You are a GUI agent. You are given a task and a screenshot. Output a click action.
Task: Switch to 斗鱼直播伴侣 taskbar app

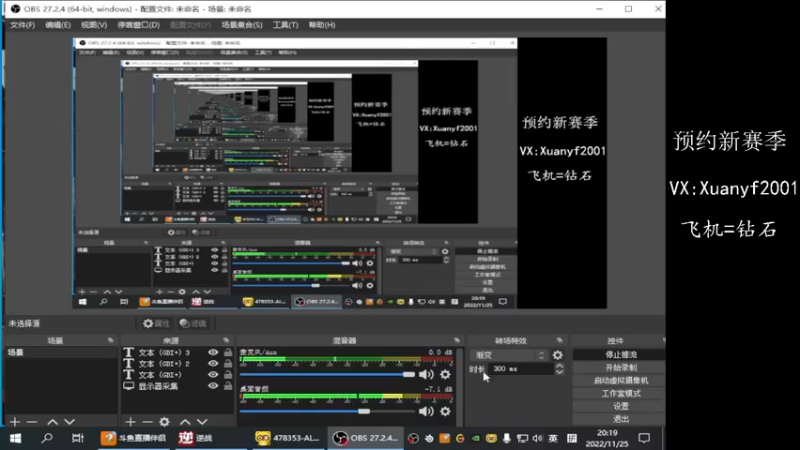134,438
